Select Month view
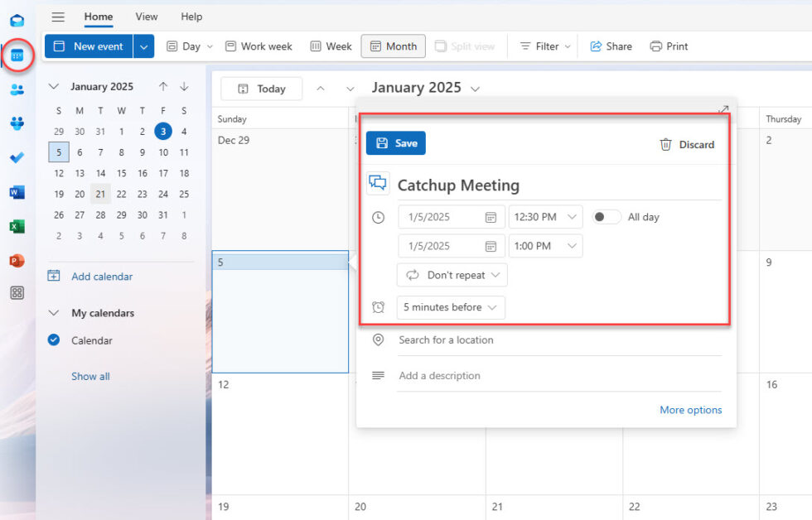 [x=393, y=46]
